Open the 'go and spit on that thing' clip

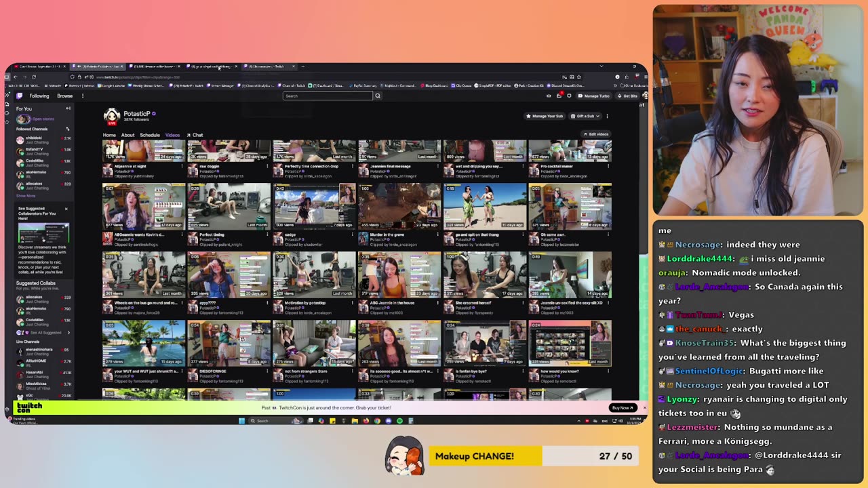coord(485,206)
